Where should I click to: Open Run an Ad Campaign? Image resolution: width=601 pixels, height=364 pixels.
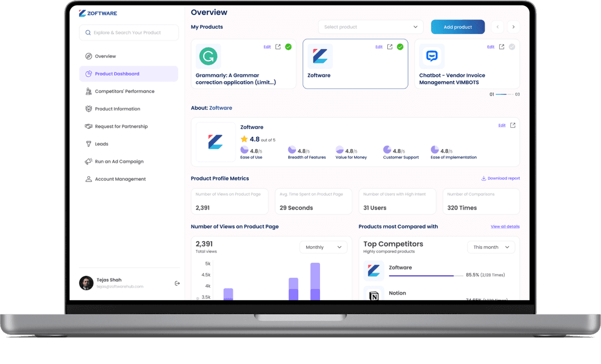tap(129, 162)
